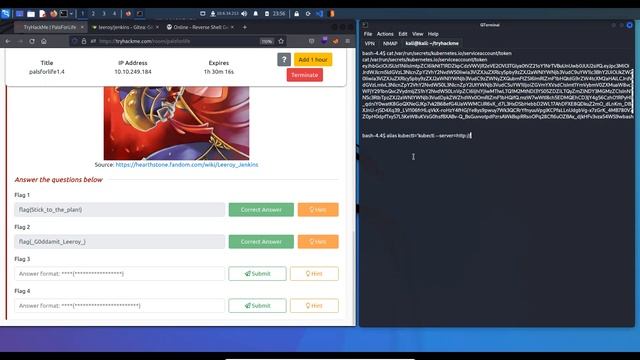
Task: Click the padlock site info icon
Action: (84, 41)
